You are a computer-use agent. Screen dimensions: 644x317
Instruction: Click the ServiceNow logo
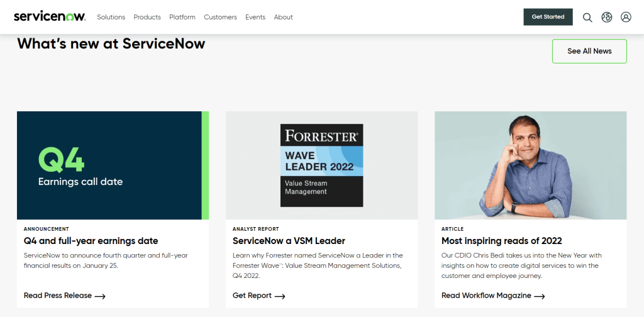click(50, 17)
